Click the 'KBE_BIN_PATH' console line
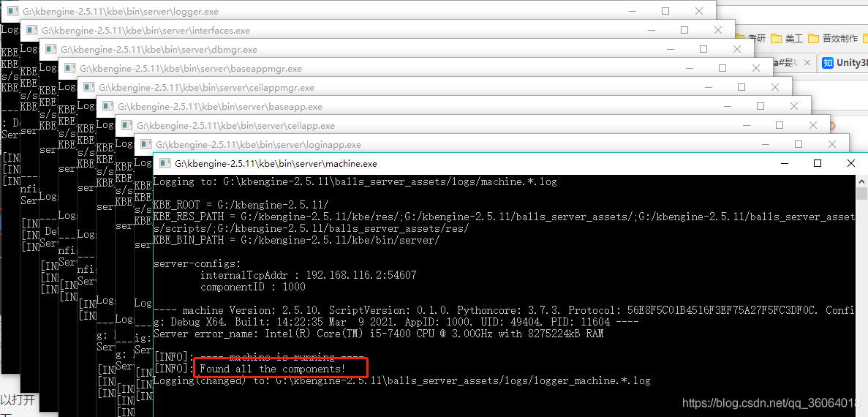The height and width of the screenshot is (417, 868). tap(297, 240)
